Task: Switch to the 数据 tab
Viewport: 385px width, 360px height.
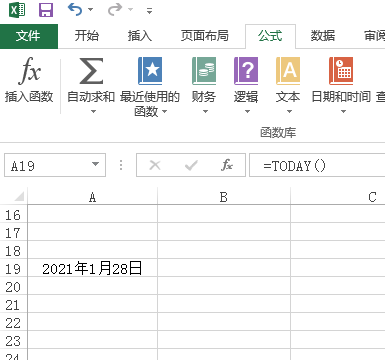Action: (323, 36)
